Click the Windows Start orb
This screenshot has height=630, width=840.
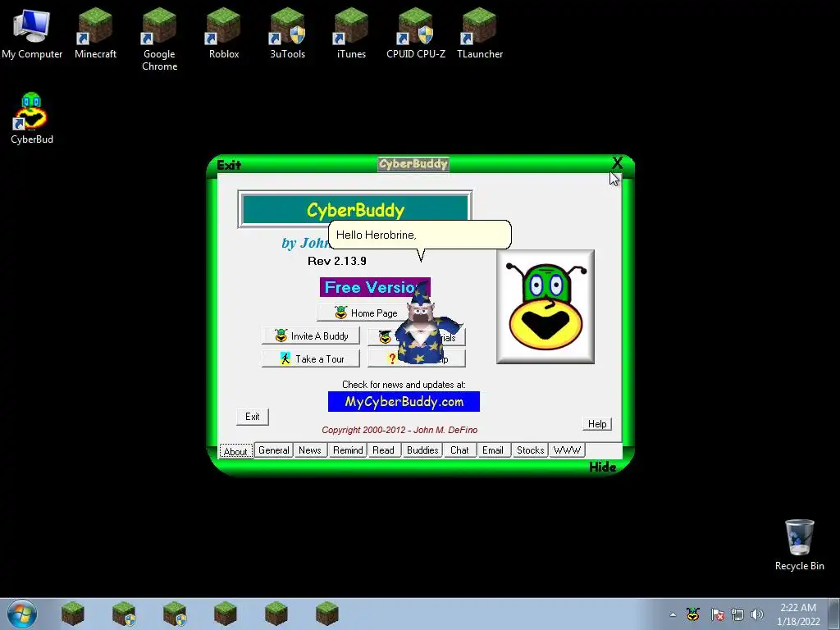point(22,614)
